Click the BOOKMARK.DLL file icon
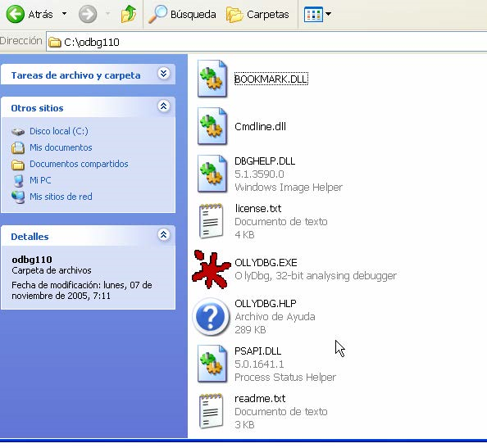The height and width of the screenshot is (448, 487). click(212, 79)
